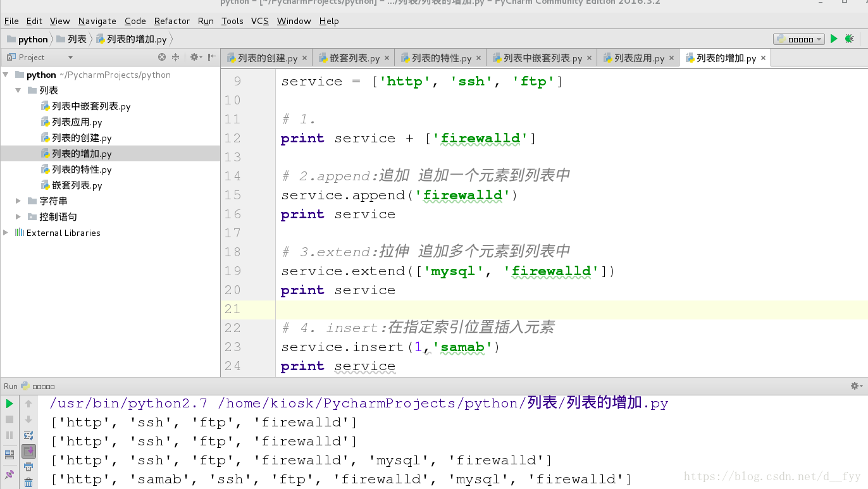The image size is (868, 489).
Task: Select 列表的特性.py in Project tree
Action: [76, 170]
